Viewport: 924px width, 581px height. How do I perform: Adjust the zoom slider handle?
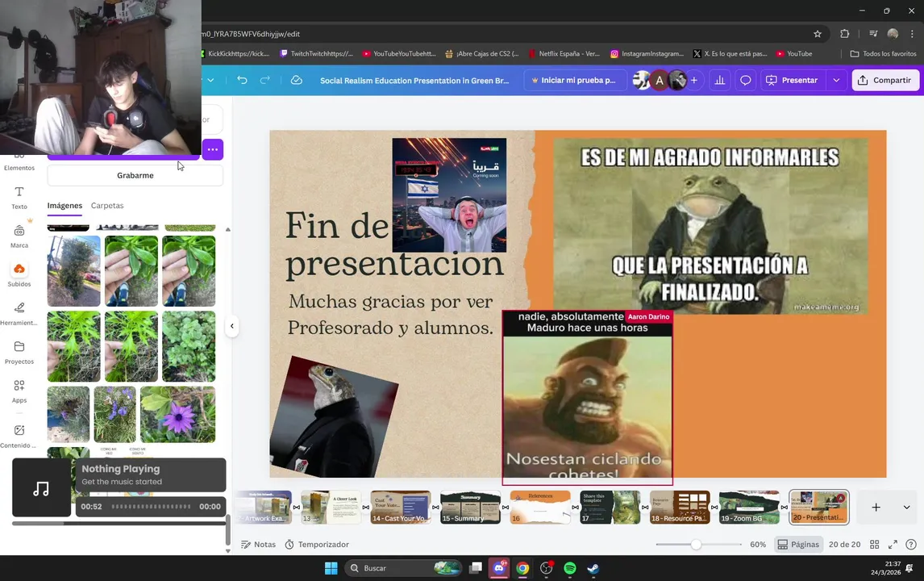pyautogui.click(x=696, y=545)
